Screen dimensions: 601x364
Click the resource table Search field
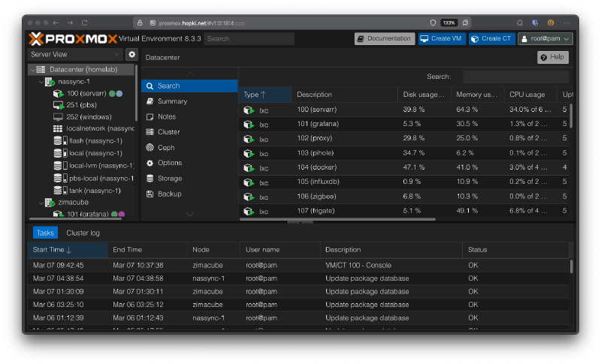coord(515,77)
